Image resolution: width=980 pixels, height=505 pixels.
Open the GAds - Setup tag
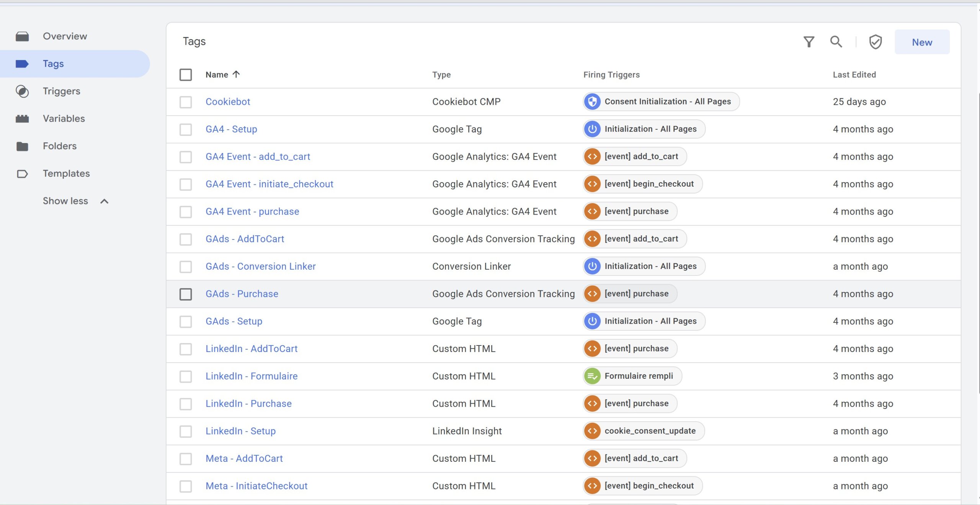[x=234, y=321]
